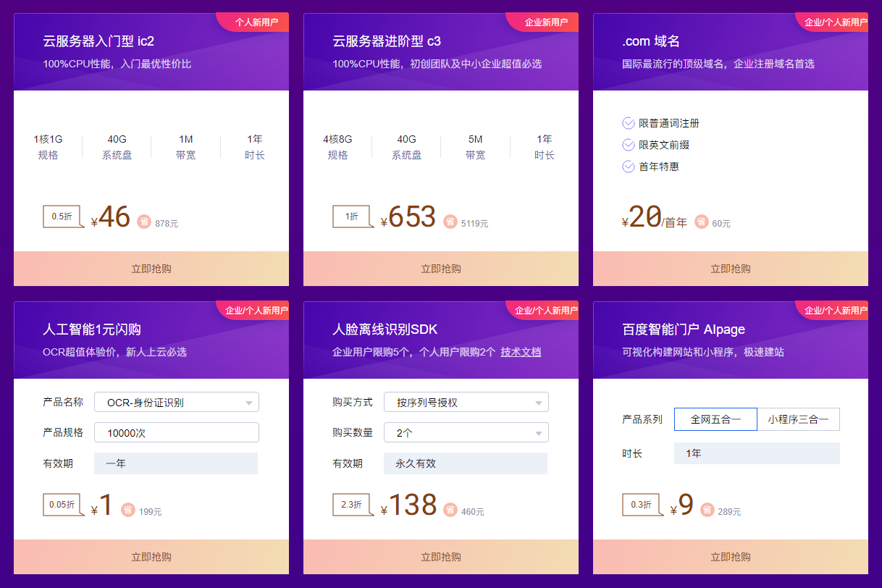Open the 购买方式 dropdown showing 按序列号授权

coord(466,402)
